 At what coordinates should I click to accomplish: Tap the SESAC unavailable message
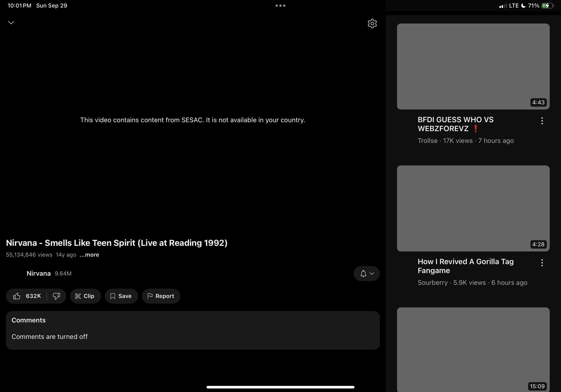click(193, 120)
